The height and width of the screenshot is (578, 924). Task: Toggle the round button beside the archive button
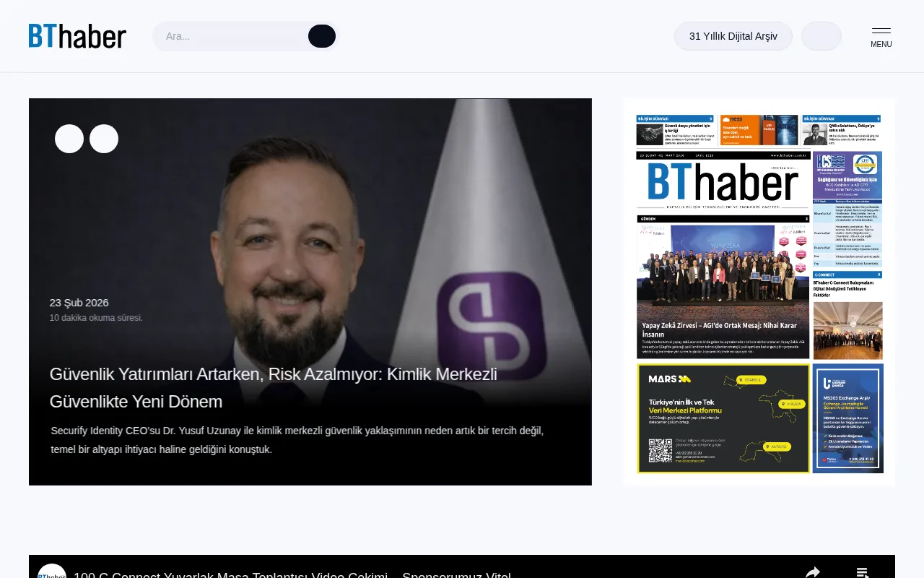click(x=821, y=35)
